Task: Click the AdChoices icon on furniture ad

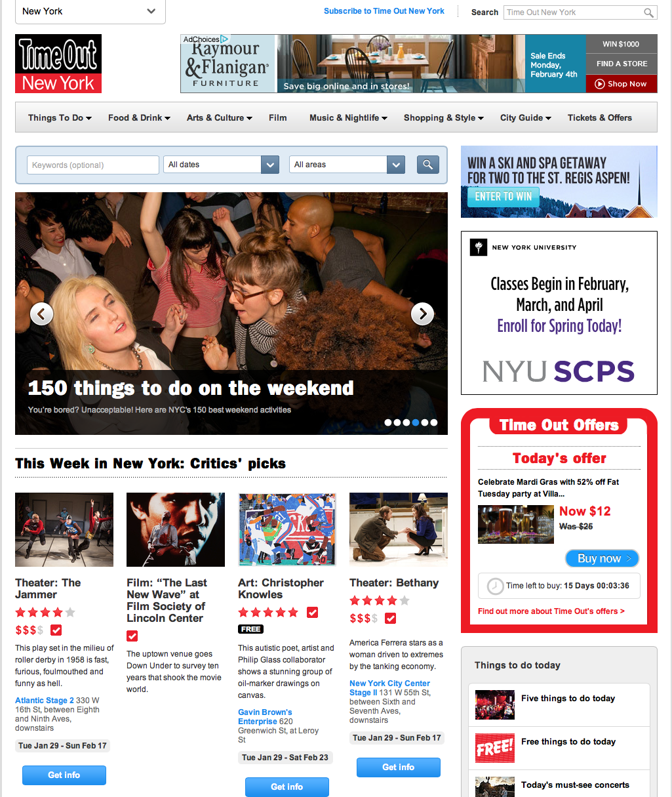Action: click(x=224, y=39)
